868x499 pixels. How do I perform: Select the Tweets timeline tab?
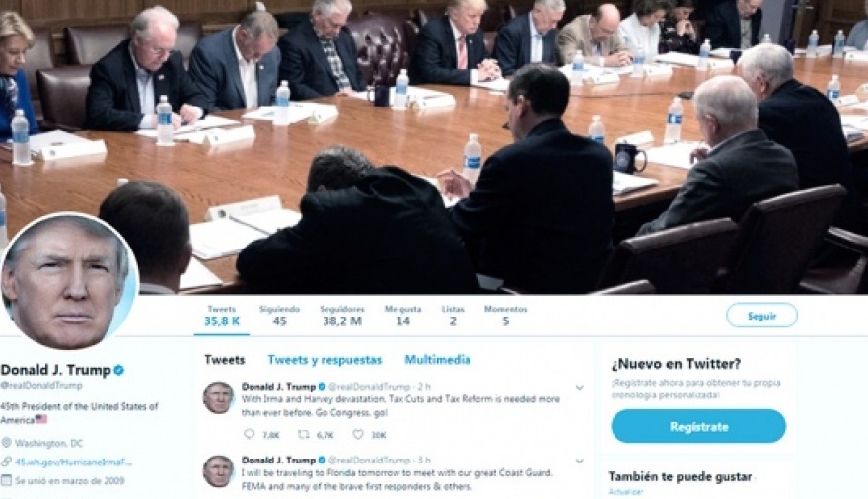tap(225, 360)
